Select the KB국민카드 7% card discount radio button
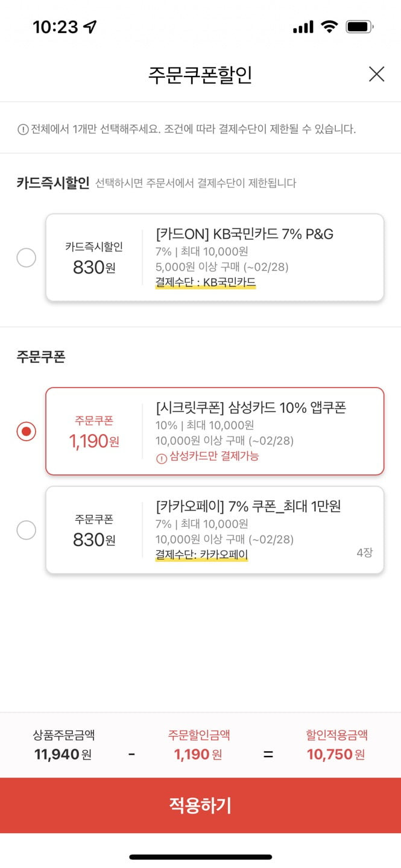Screen dimensions: 401x868 (x=26, y=258)
